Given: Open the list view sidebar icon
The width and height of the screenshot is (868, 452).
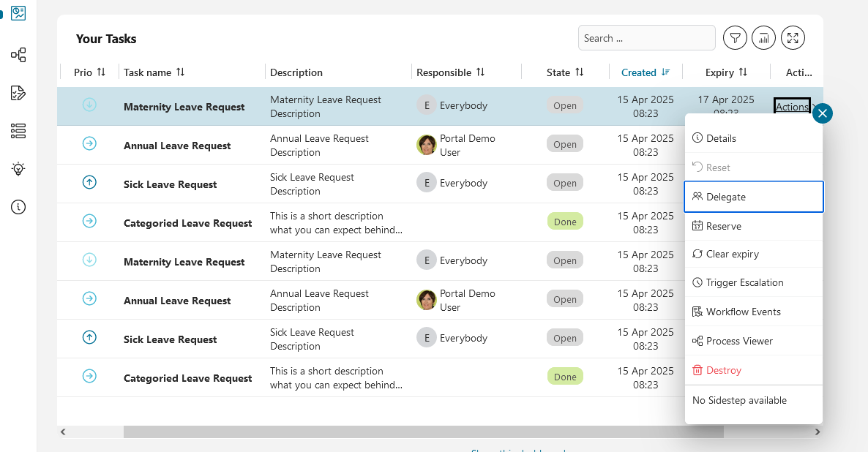Looking at the screenshot, I should click(18, 131).
